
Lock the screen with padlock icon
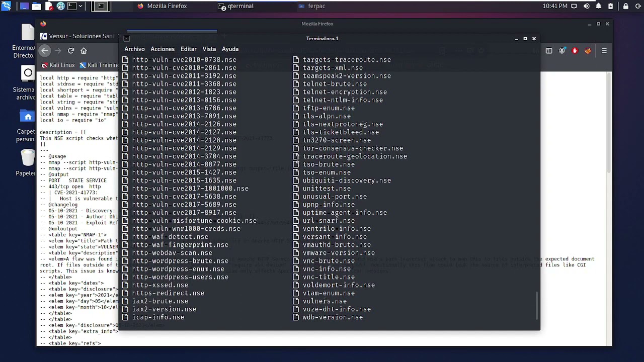coord(626,6)
